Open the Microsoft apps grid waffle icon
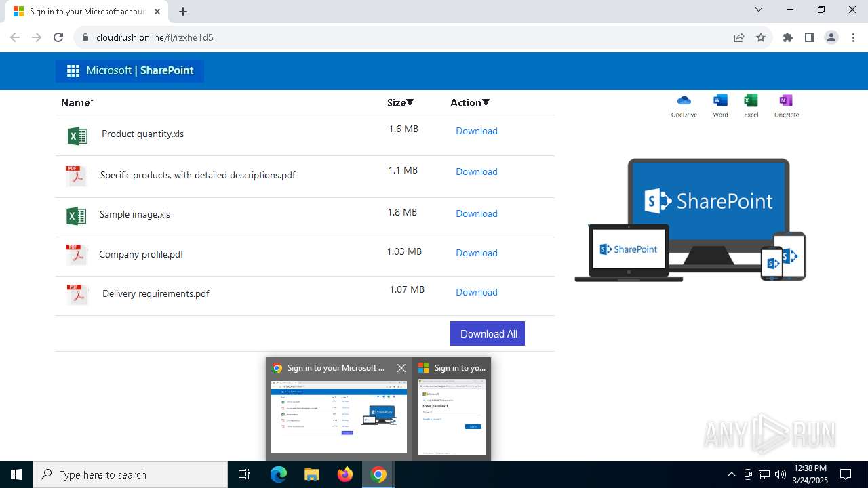Image resolution: width=868 pixels, height=488 pixels. (73, 70)
